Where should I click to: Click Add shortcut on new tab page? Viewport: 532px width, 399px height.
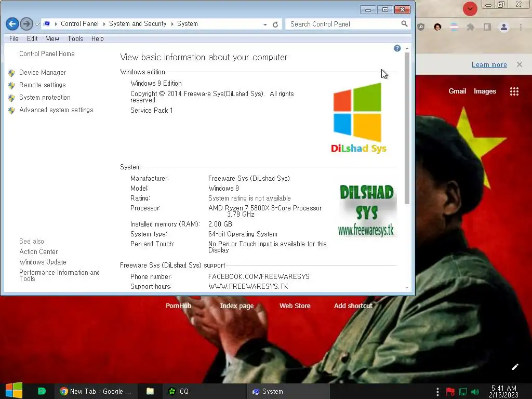coord(353,305)
